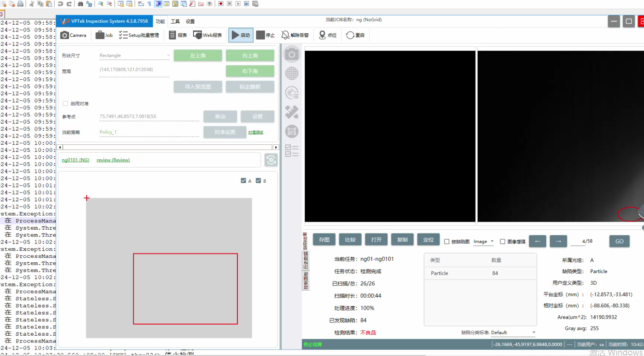
Task: Open the Job panel
Action: coord(104,35)
